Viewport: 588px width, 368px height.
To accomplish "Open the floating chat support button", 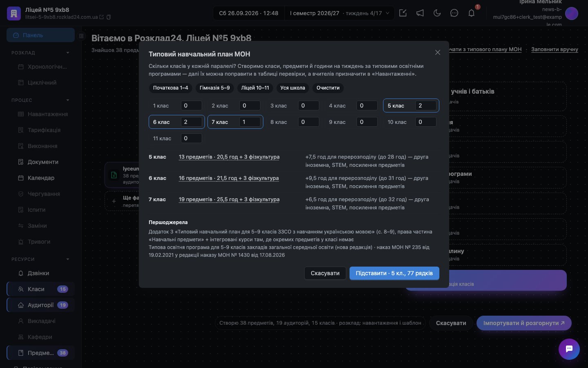I will 569,349.
